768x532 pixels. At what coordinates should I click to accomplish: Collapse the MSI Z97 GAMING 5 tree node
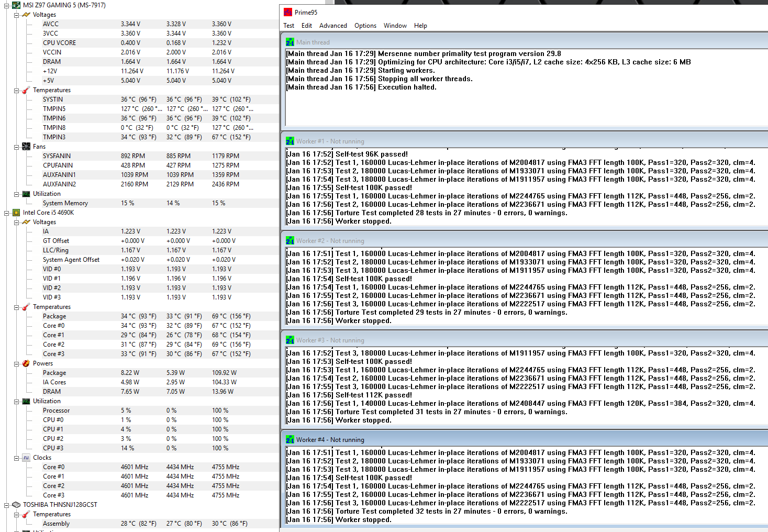(x=6, y=5)
